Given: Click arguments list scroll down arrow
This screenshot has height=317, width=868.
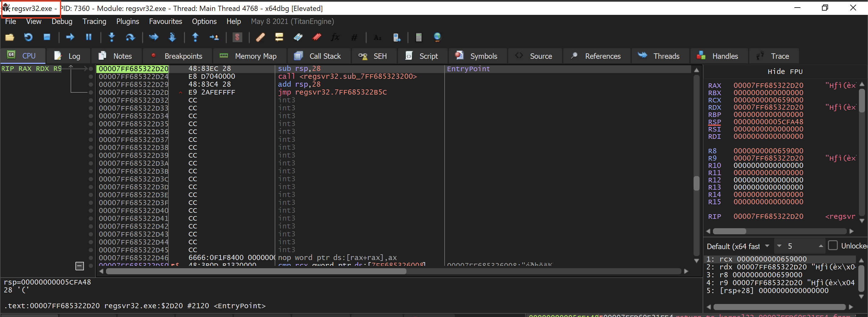Looking at the screenshot, I should point(862,297).
